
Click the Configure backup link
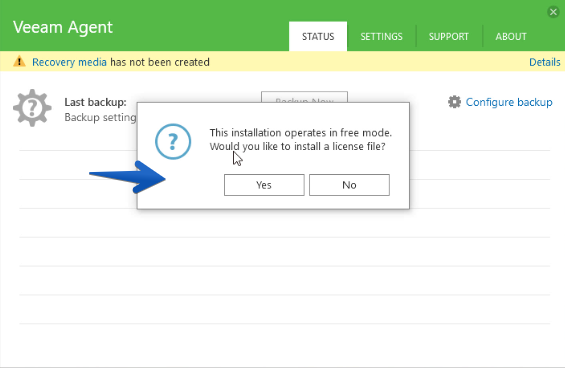coord(509,102)
